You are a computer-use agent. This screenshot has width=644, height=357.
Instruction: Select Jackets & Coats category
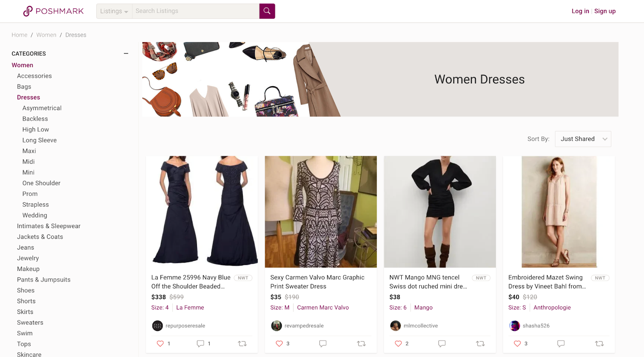40,237
